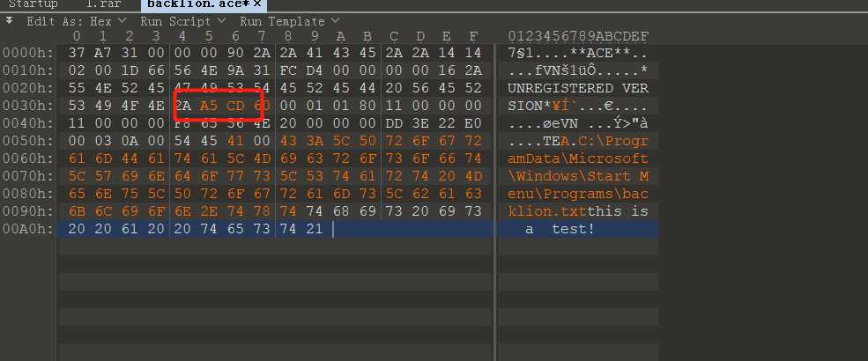868x361 pixels.
Task: Click byte 21 at end of row 00A0h
Action: [315, 229]
